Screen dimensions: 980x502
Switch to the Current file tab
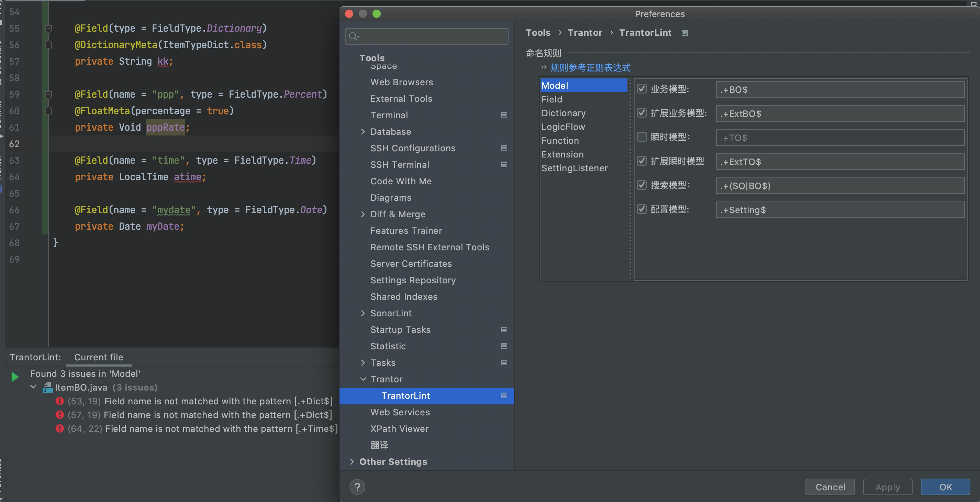click(x=99, y=357)
